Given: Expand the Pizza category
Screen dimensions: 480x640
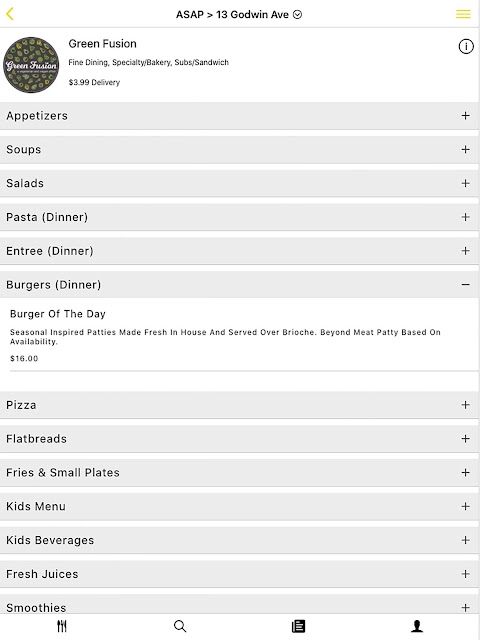Looking at the screenshot, I should click(x=239, y=405).
